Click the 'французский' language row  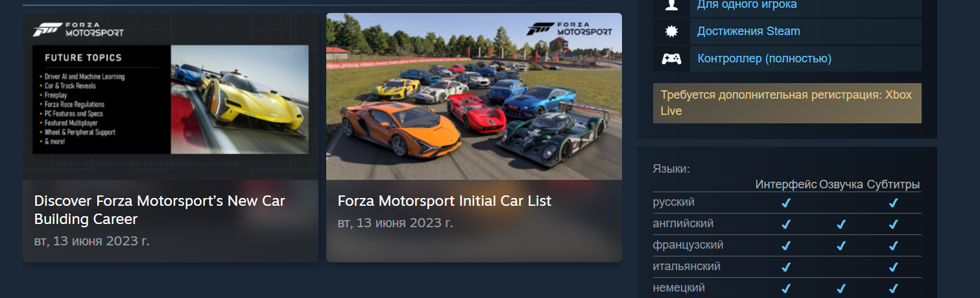click(x=787, y=245)
